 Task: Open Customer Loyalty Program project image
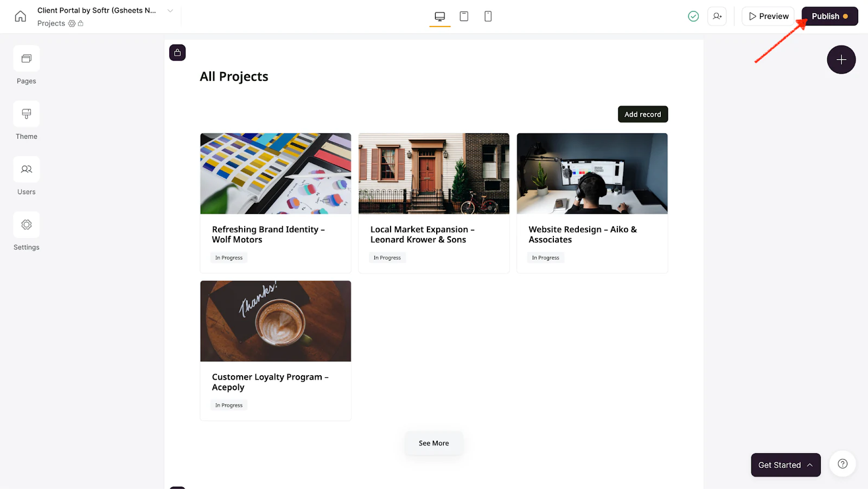click(x=276, y=321)
